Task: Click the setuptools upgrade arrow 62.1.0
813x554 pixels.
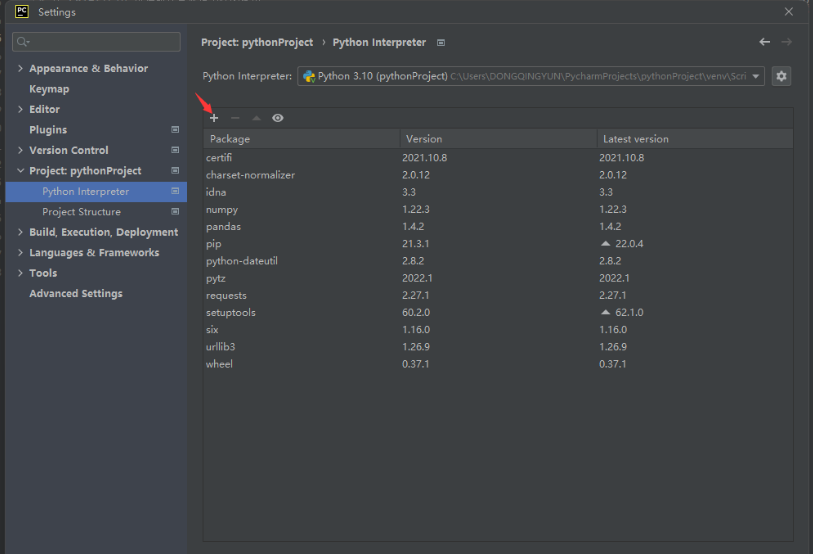Action: coord(605,312)
